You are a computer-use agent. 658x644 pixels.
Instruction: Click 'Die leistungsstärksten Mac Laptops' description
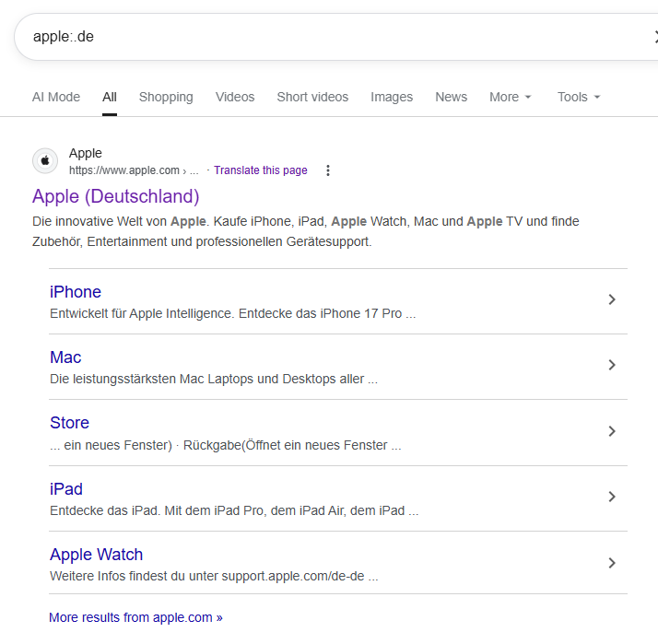coord(214,380)
